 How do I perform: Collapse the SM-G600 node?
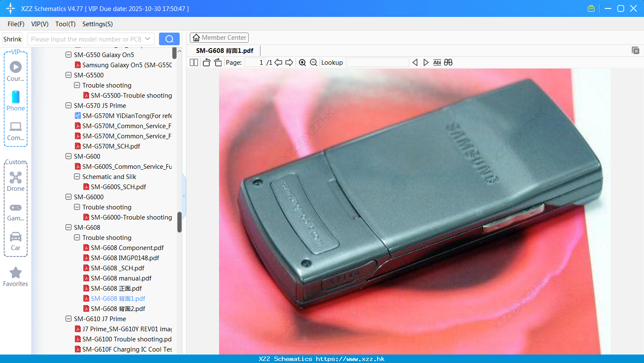[69, 157]
